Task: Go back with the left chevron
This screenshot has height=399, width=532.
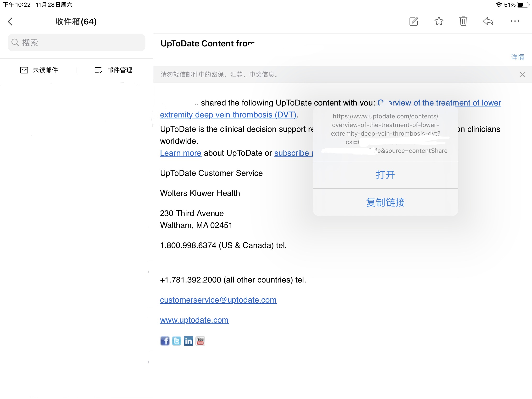Action: 10,21
